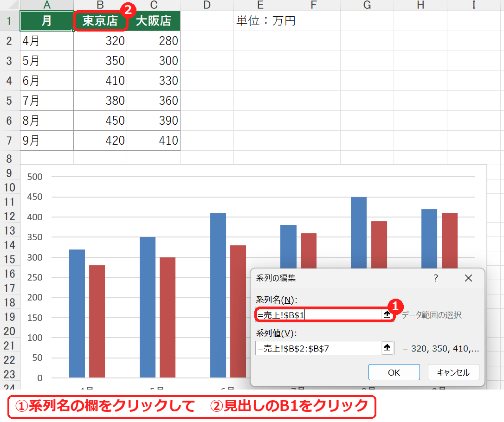Select header cell 月 in A1
The height and width of the screenshot is (422, 504).
click(x=47, y=21)
